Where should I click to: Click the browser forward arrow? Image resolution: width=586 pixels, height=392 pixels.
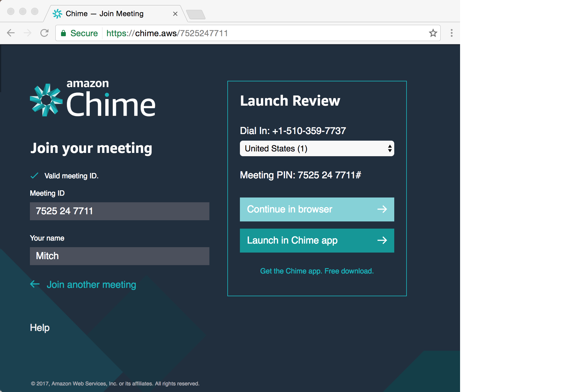pos(28,33)
